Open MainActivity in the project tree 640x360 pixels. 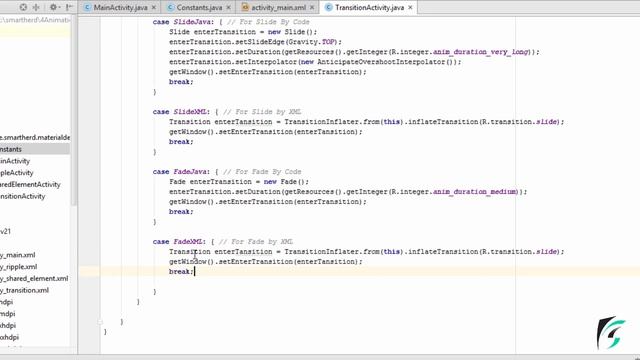coord(15,161)
